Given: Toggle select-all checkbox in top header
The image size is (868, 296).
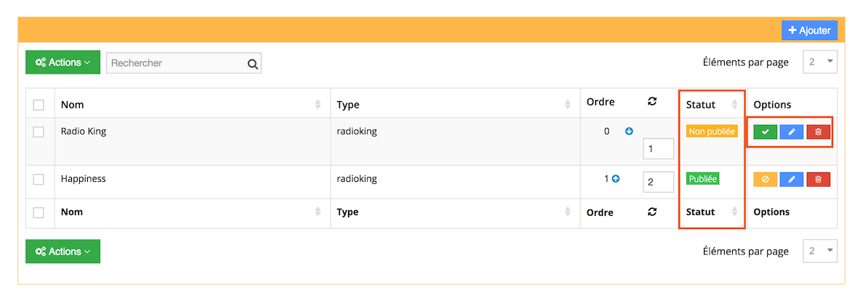Looking at the screenshot, I should [x=38, y=105].
